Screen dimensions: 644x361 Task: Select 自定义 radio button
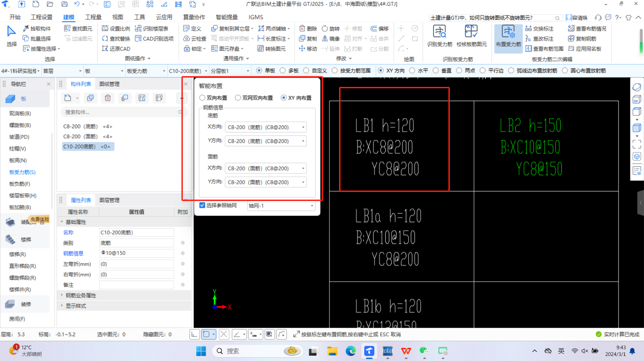tap(306, 70)
